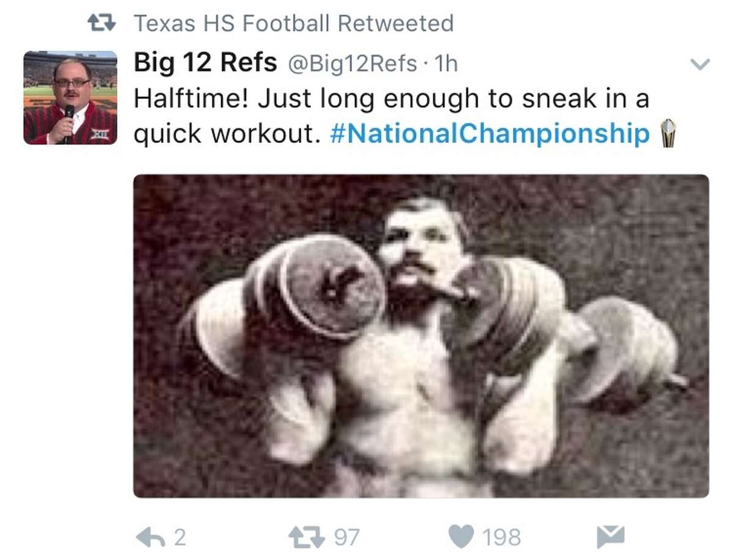
Task: Open the #NationalChampionship hashtag
Action: click(x=489, y=133)
